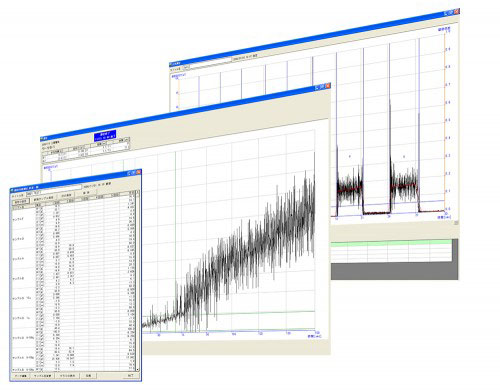Screen dimensions: 500x392
Task: Minimize the front data table window
Action: tap(129, 173)
